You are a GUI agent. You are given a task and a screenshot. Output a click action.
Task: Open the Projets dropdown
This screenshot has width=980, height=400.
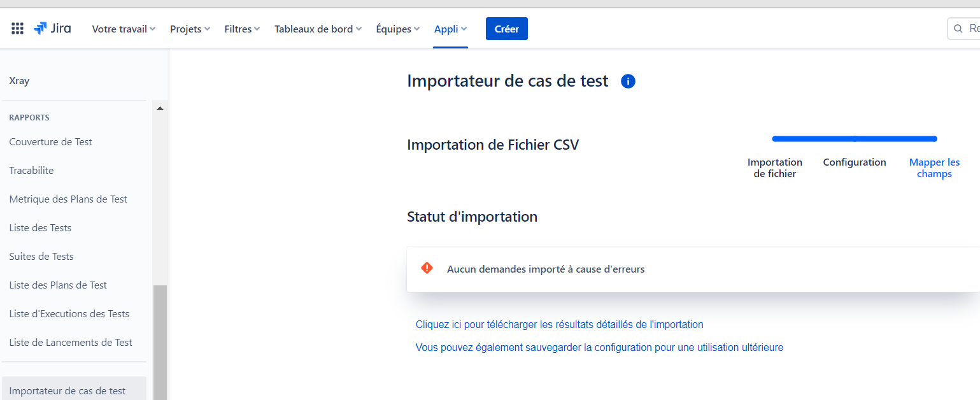tap(189, 29)
